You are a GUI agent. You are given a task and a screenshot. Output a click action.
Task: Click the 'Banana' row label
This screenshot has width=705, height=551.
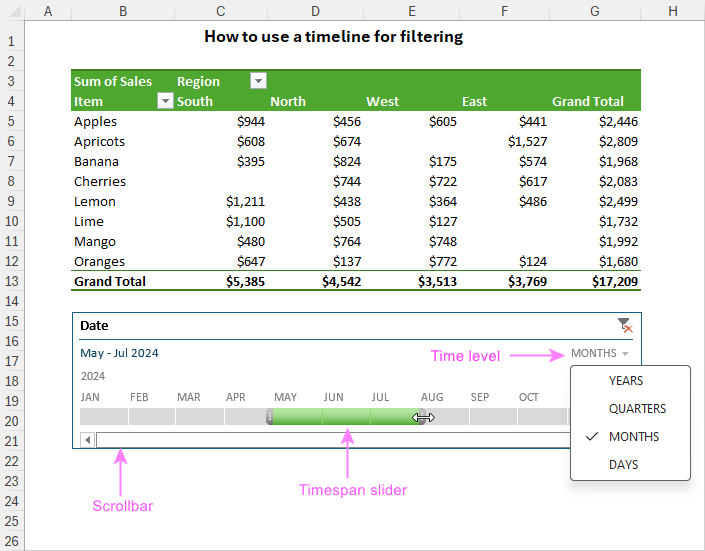(96, 161)
